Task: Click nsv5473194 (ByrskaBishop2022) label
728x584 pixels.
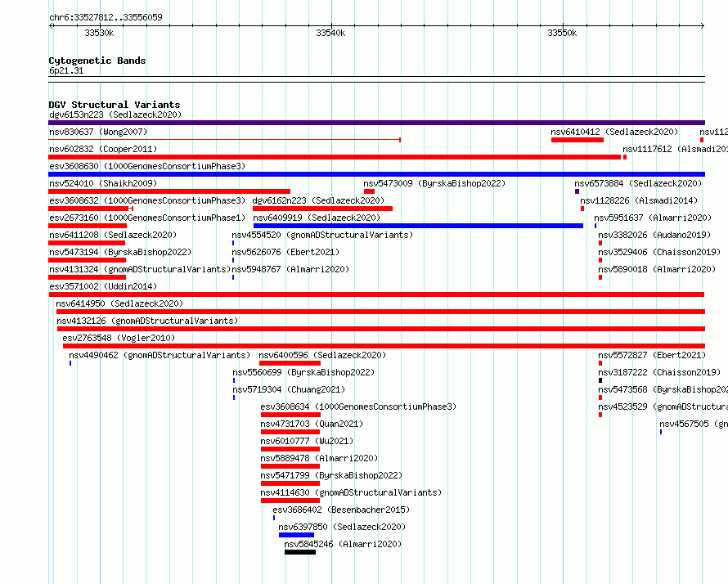Action: point(120,252)
